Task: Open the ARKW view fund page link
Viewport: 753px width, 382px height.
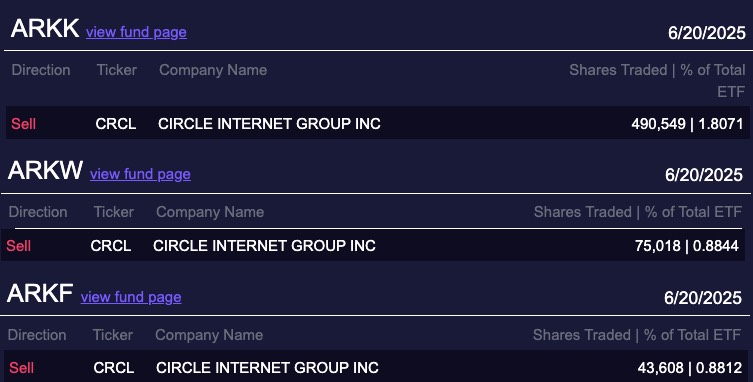Action: [x=140, y=174]
